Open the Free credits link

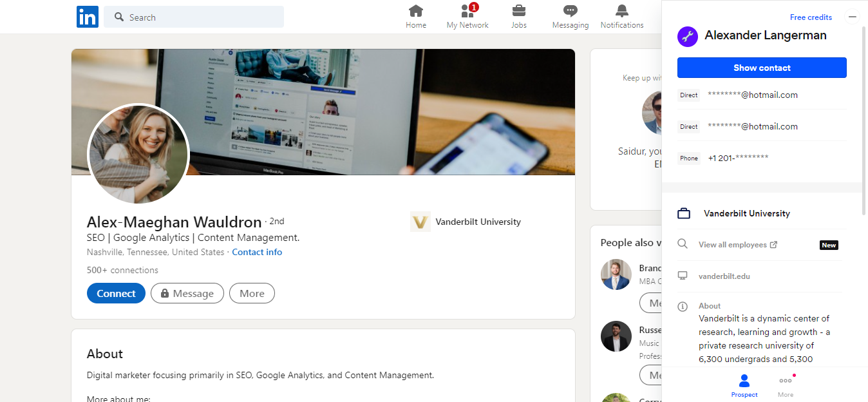pos(811,17)
